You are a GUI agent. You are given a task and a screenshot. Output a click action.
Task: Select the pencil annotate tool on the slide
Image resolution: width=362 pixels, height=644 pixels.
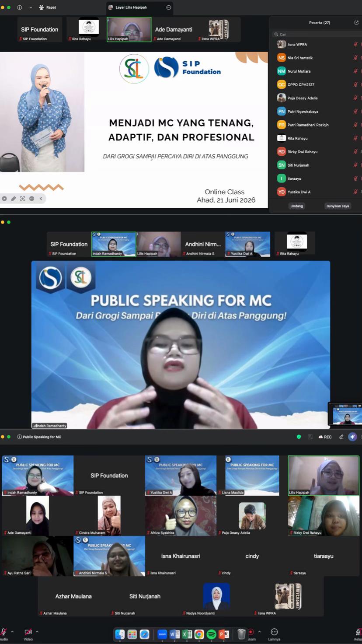tap(14, 199)
